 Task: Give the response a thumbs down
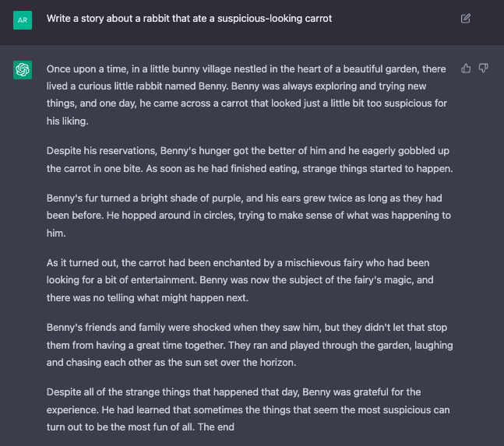pos(483,68)
